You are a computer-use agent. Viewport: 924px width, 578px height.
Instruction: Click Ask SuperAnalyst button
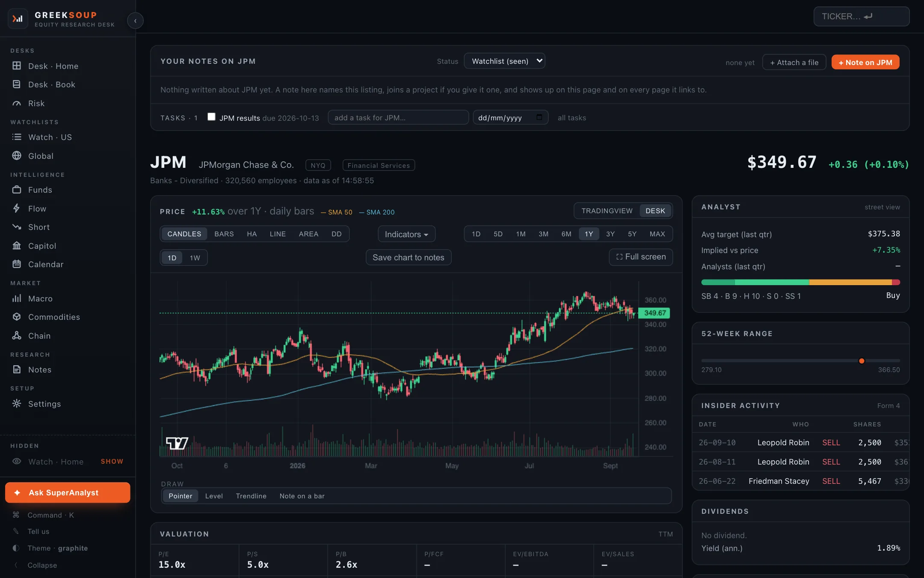(68, 493)
